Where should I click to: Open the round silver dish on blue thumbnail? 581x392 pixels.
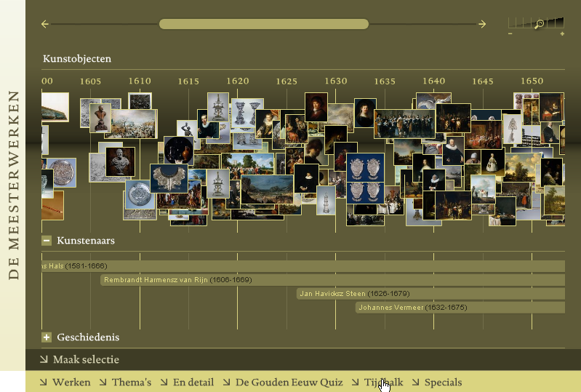140,194
